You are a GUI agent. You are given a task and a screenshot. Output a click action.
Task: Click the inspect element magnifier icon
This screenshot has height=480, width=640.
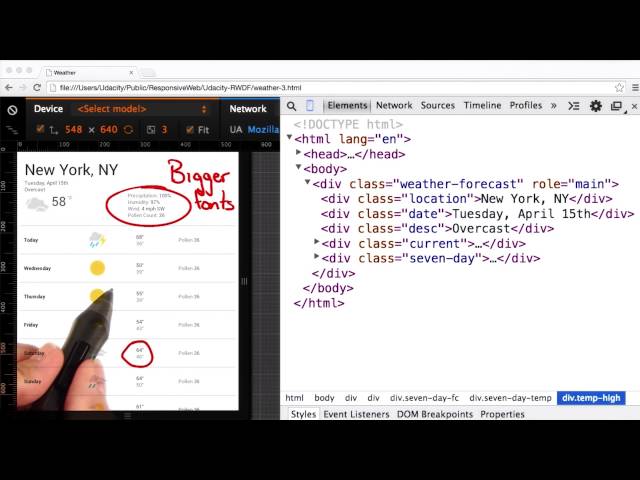(291, 106)
